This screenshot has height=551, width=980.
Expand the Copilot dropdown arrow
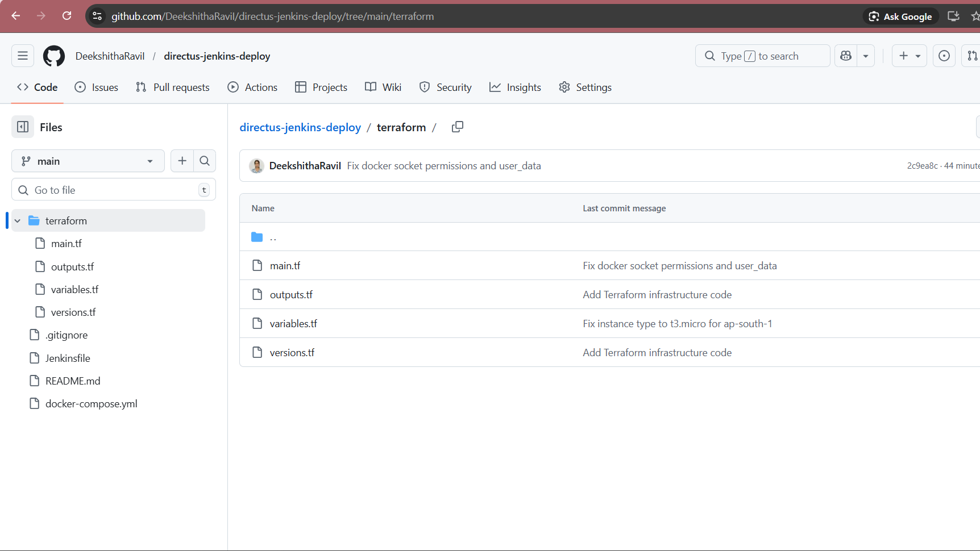pos(866,56)
